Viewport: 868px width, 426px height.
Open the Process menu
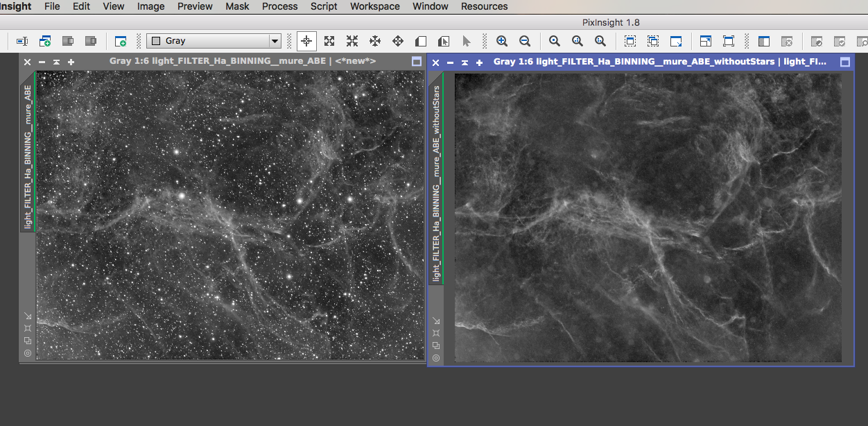tap(280, 6)
